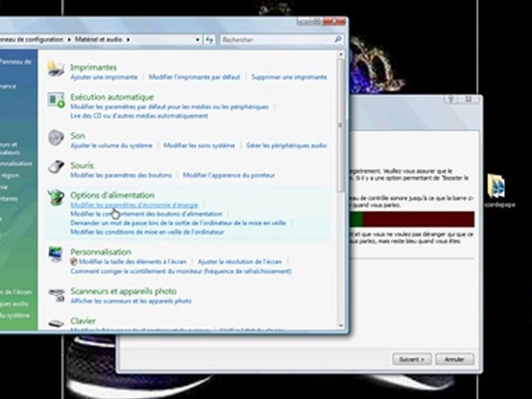Click the Son speaker icon
The image size is (532, 399).
(56, 138)
